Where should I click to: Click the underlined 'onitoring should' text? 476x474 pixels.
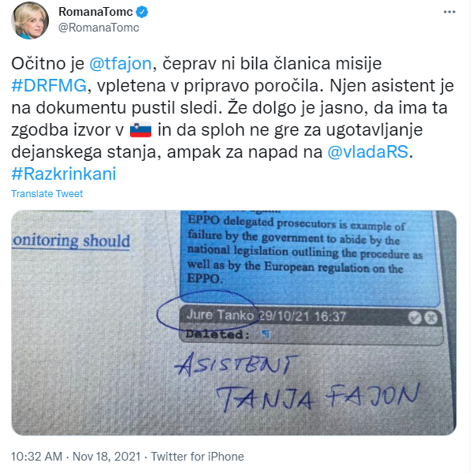(71, 241)
